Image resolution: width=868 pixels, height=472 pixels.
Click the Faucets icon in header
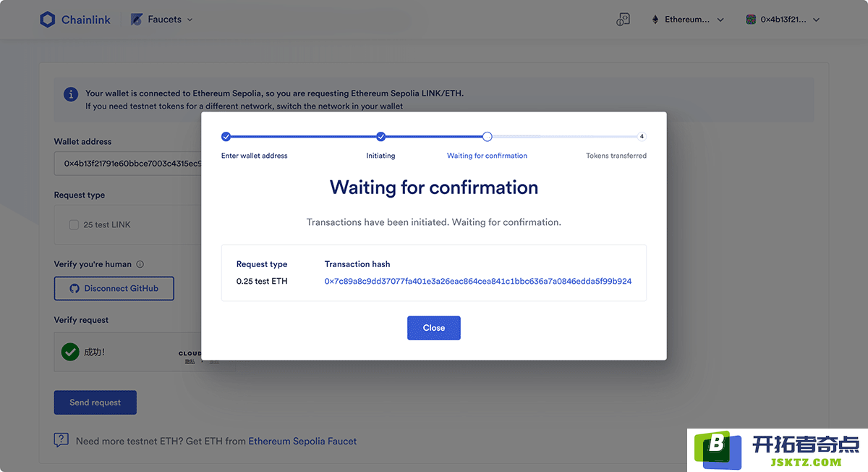click(x=136, y=20)
